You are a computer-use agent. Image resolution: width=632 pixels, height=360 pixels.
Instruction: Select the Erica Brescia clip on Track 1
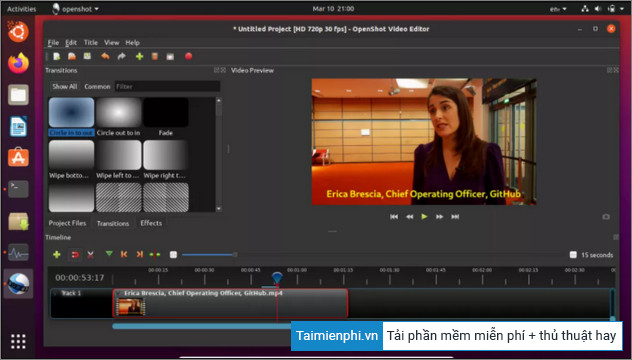tap(230, 303)
